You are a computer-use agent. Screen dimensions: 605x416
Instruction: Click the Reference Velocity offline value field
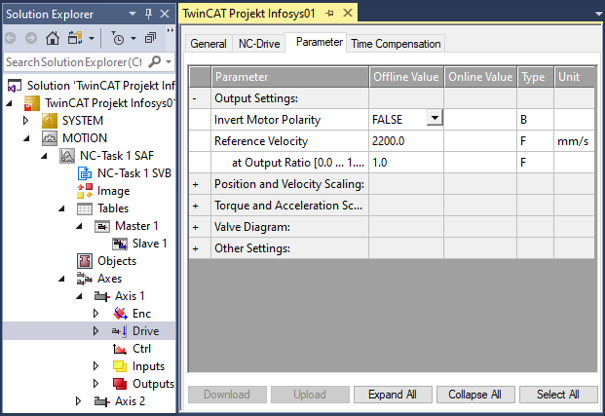tap(406, 141)
